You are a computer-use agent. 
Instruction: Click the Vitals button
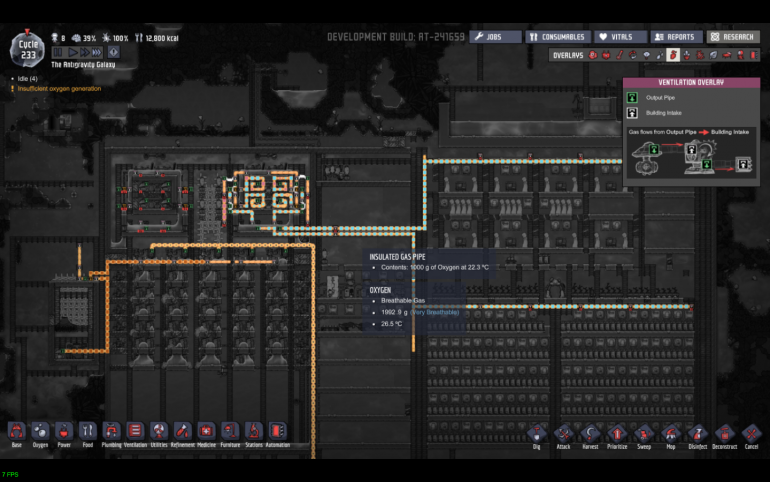tap(617, 37)
